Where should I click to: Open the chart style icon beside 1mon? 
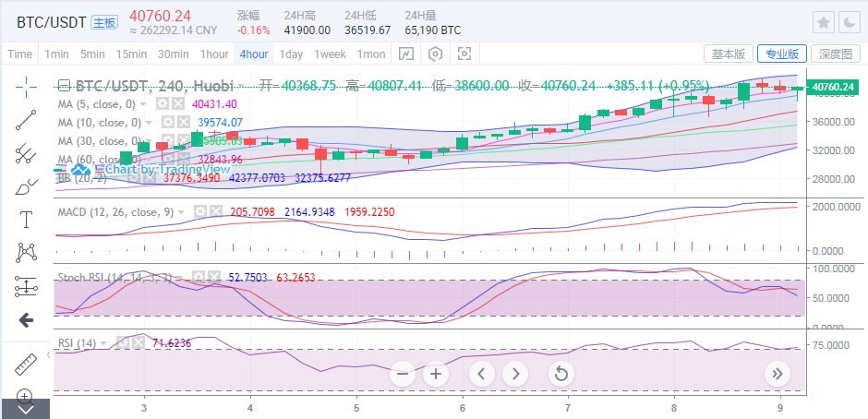click(x=406, y=54)
